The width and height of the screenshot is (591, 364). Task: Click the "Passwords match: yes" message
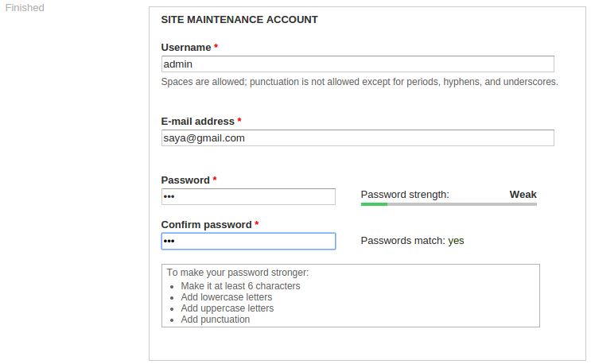(x=412, y=241)
